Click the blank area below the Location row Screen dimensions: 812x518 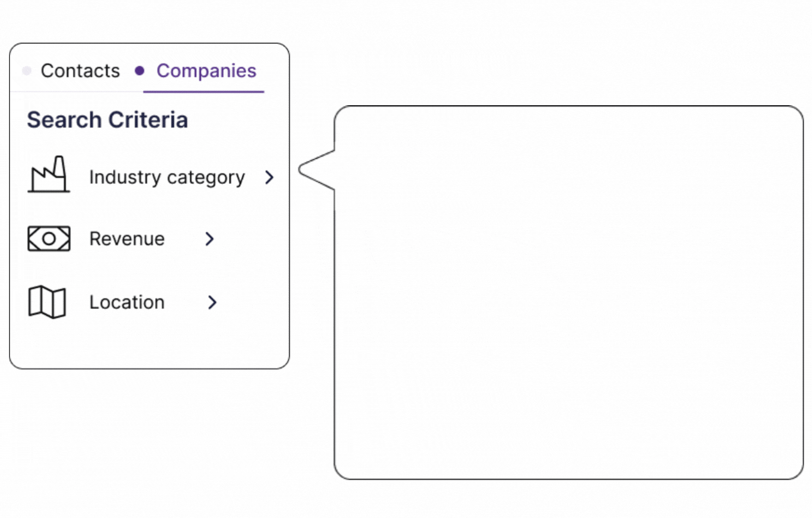149,343
